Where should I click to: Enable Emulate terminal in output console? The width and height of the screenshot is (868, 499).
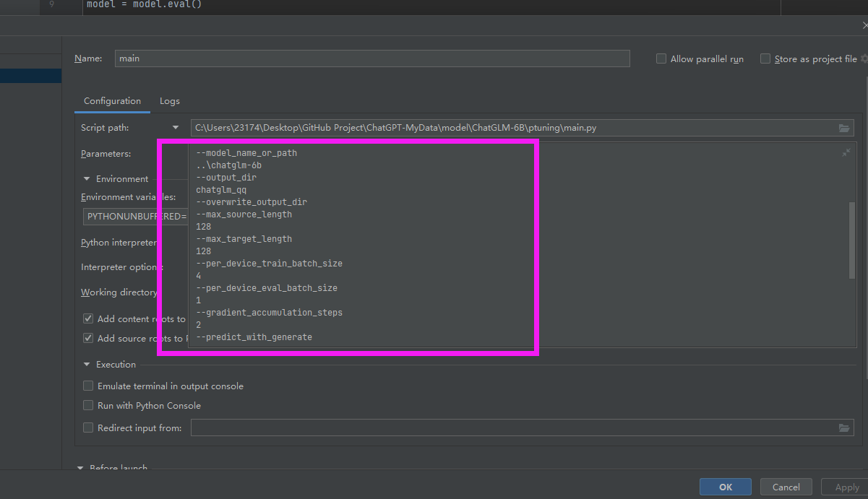tap(88, 386)
